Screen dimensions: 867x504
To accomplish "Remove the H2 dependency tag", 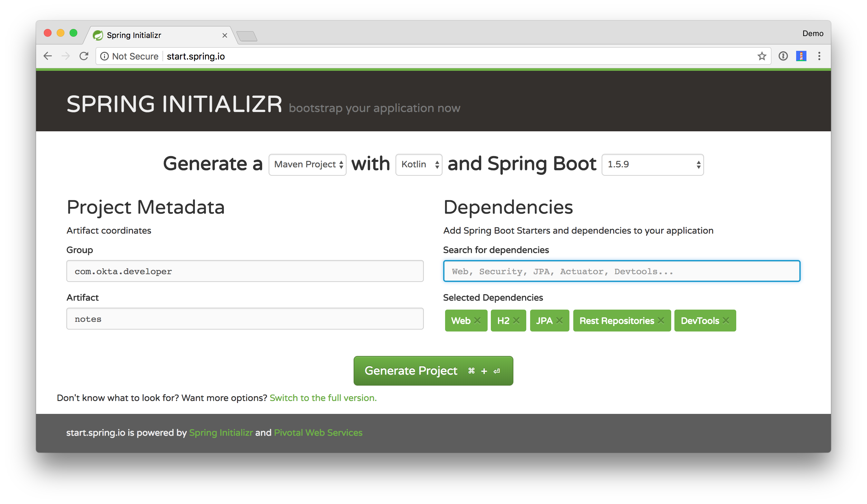I will click(x=516, y=321).
